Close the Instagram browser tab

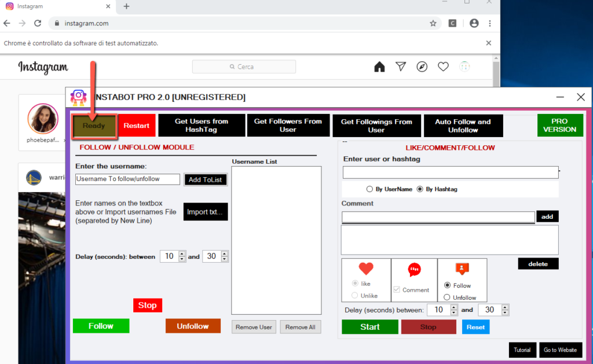pos(108,6)
